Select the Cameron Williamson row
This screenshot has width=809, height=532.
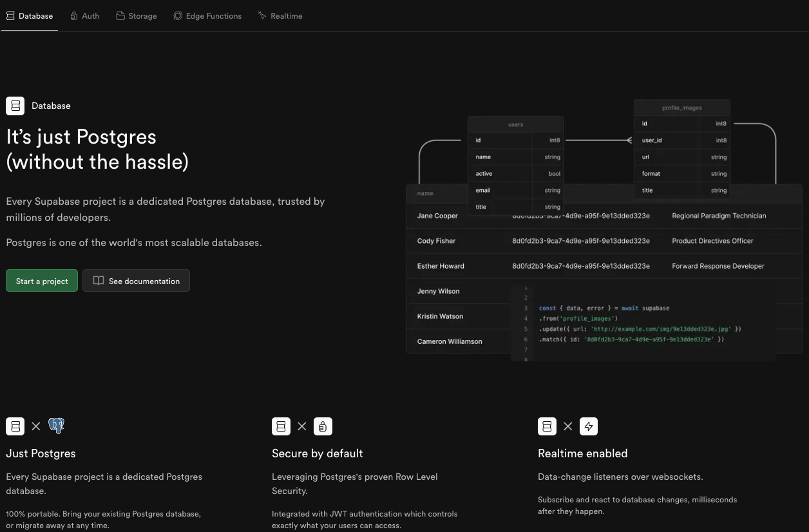604,341
